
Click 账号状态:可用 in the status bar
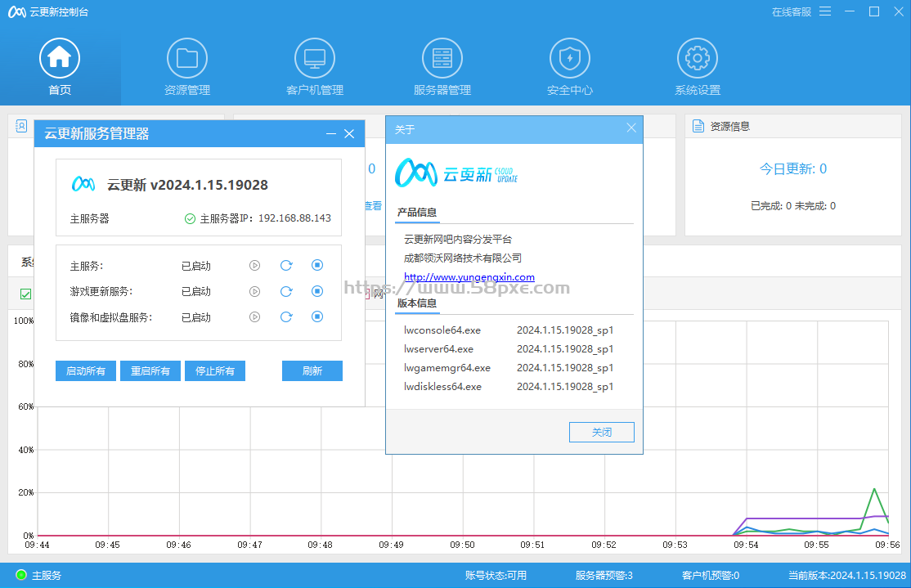pos(496,575)
